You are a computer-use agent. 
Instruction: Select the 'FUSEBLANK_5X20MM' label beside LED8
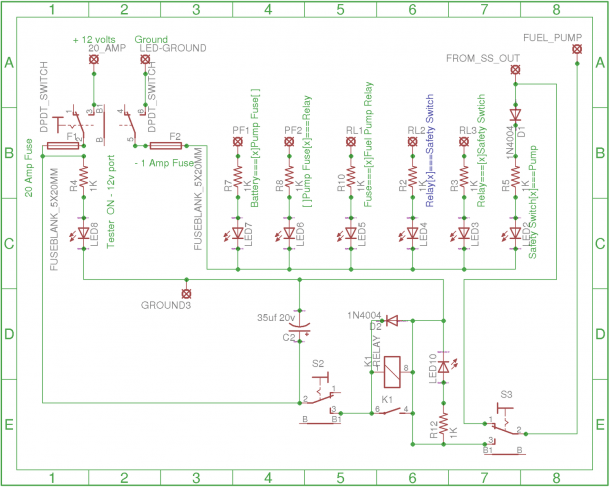point(54,219)
